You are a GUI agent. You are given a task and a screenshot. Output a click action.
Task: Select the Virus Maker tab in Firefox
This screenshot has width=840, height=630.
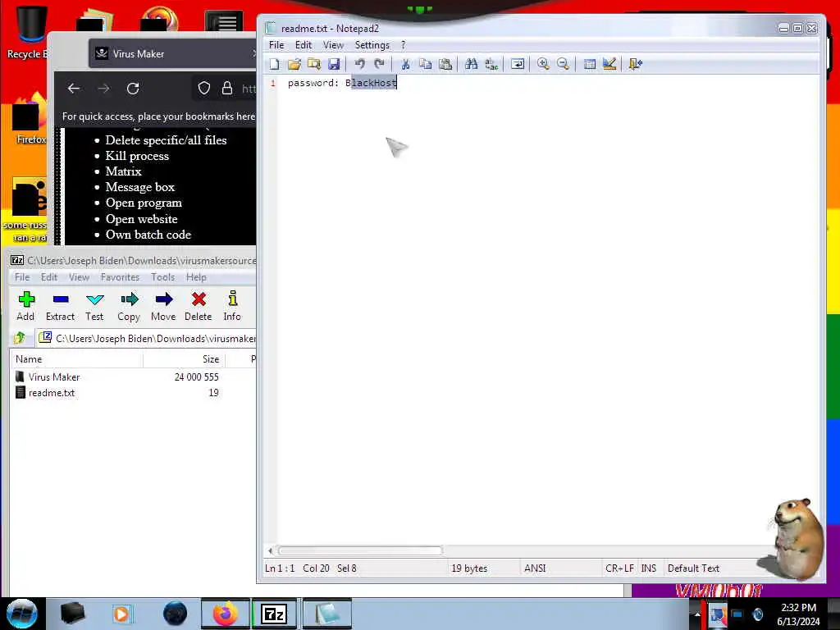click(171, 53)
